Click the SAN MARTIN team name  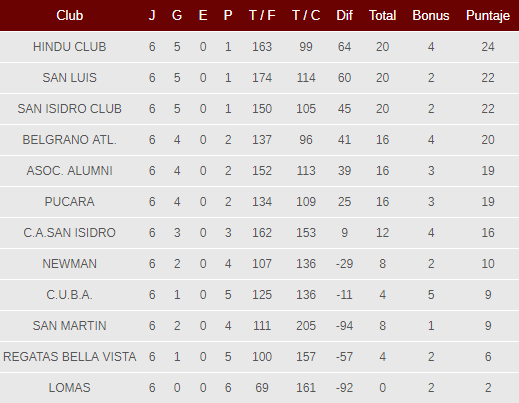pos(69,326)
